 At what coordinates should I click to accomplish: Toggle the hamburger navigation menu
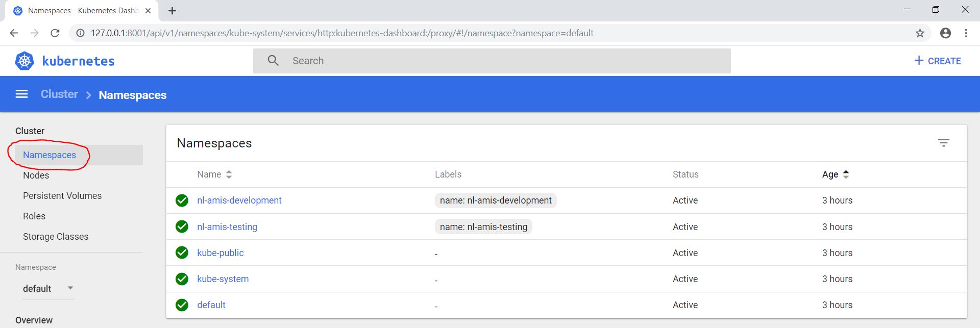(21, 94)
